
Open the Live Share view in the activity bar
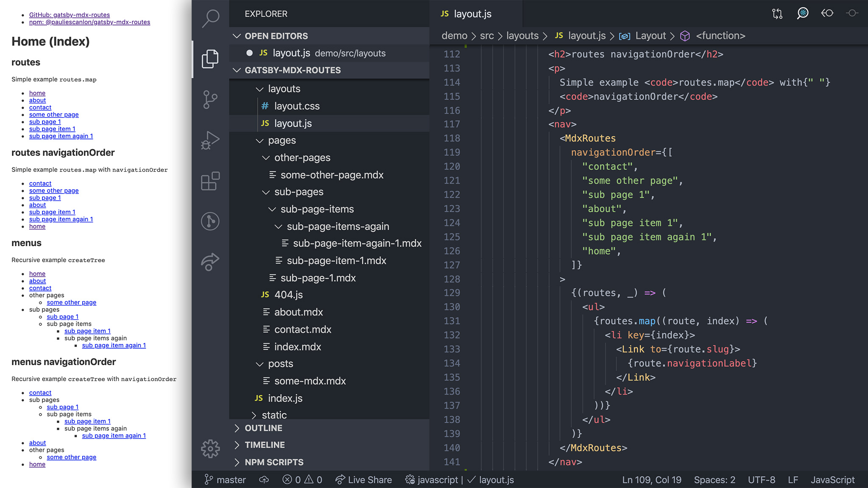(x=210, y=262)
